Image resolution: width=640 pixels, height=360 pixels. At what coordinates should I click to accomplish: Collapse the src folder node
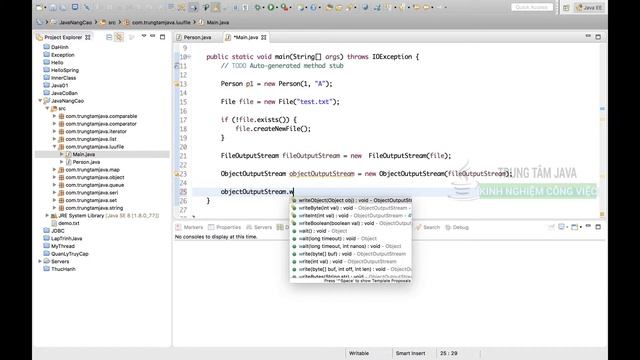(47, 109)
